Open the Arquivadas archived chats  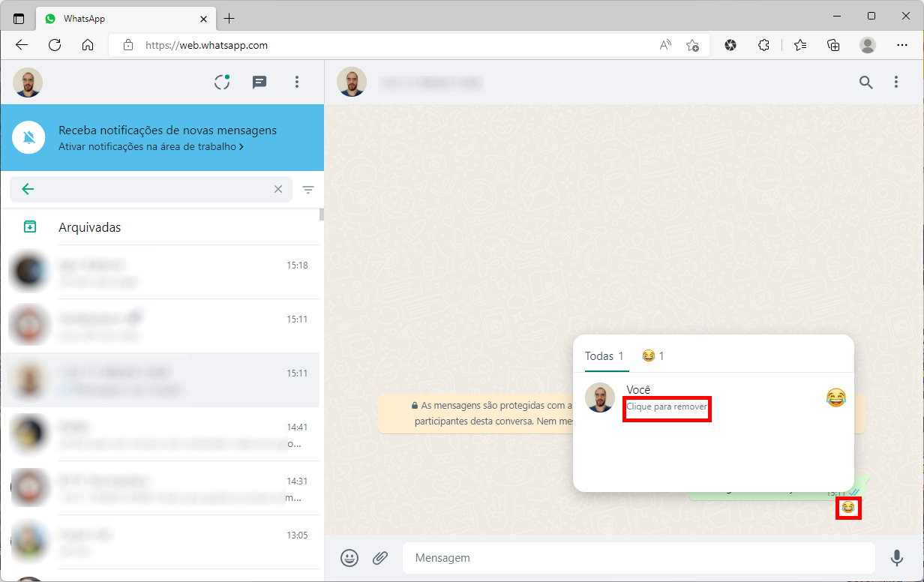(160, 226)
